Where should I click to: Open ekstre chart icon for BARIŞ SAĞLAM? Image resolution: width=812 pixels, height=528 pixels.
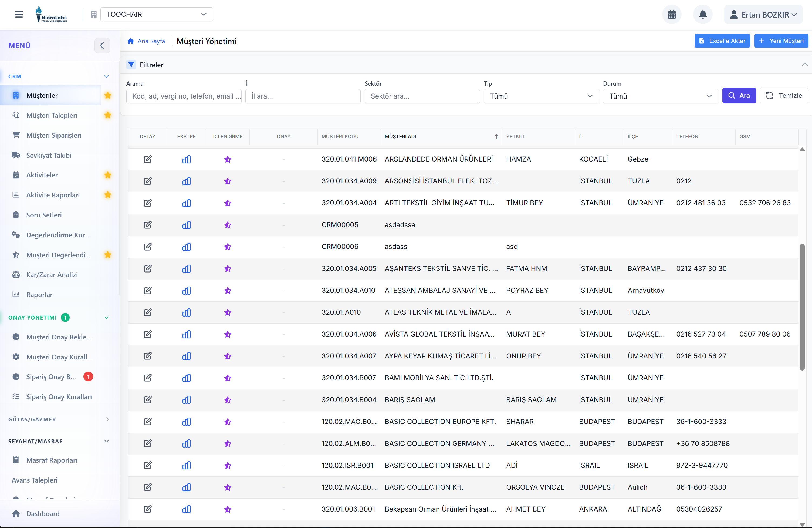point(186,400)
